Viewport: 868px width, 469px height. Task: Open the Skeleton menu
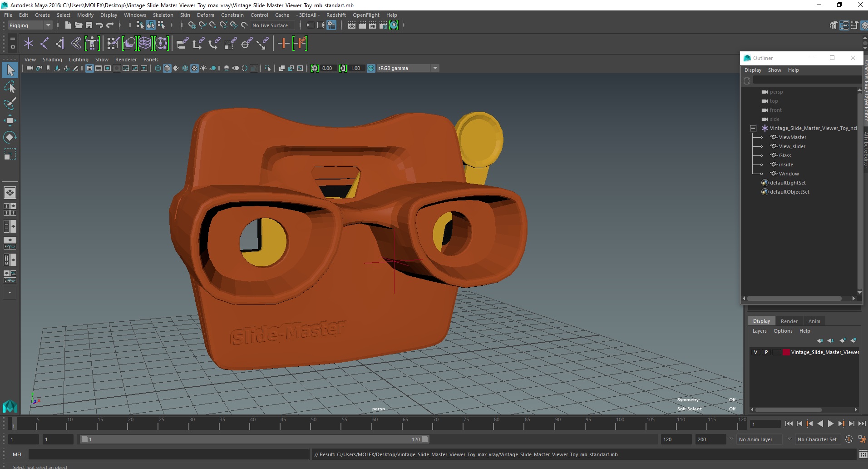[163, 15]
